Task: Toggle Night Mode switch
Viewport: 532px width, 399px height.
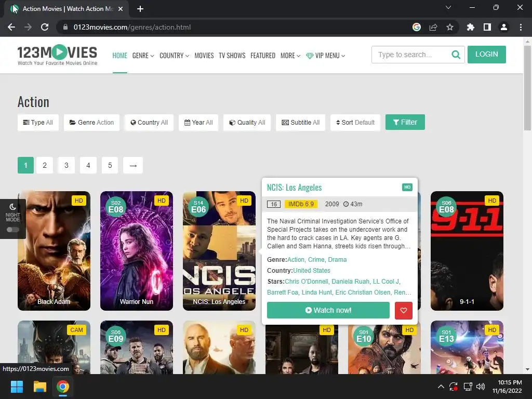Action: pyautogui.click(x=13, y=230)
